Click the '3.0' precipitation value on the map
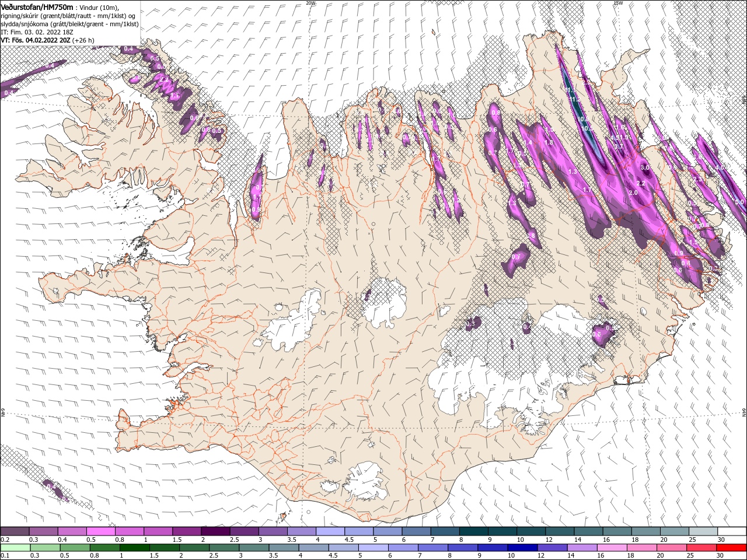Screen dimensions: 747x560 click(x=645, y=167)
